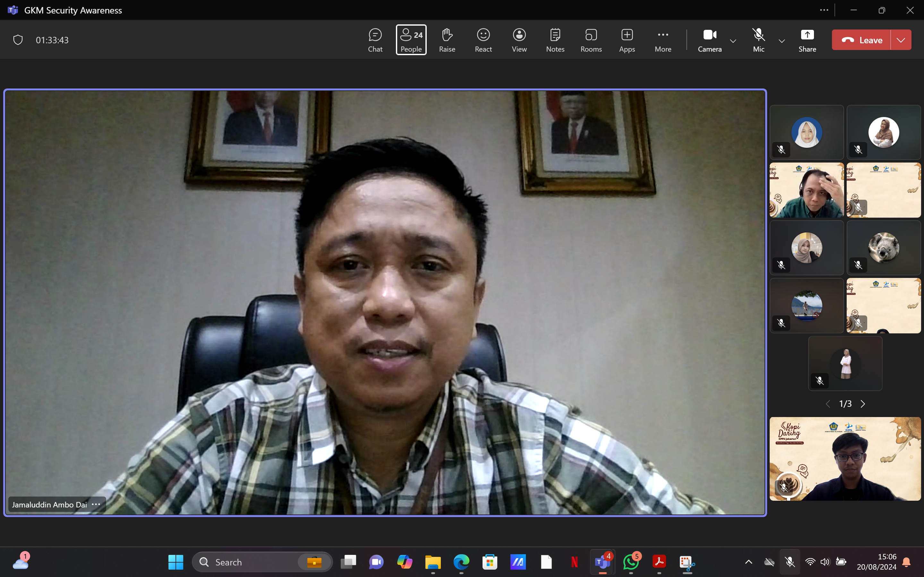Go to next participant gallery page
The height and width of the screenshot is (577, 924).
click(863, 404)
